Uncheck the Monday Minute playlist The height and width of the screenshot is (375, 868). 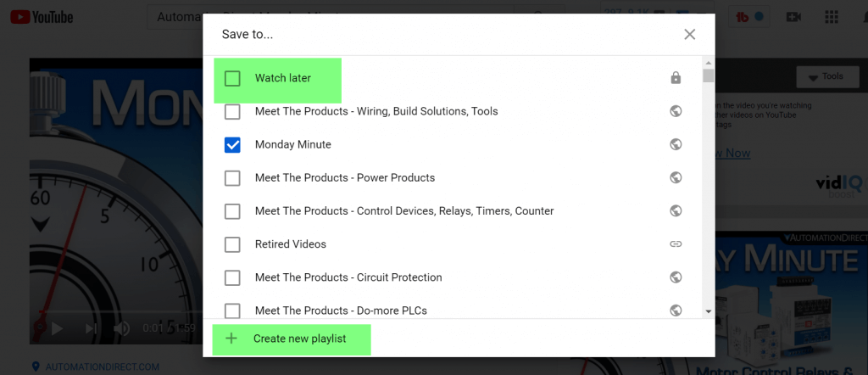pos(232,145)
